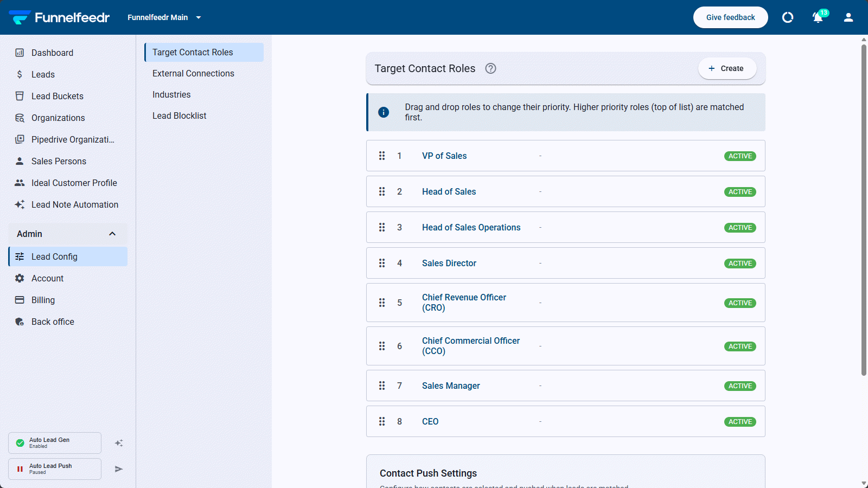Click the help icon beside Target Contact Roles
Viewport: 868px width, 488px height.
490,68
